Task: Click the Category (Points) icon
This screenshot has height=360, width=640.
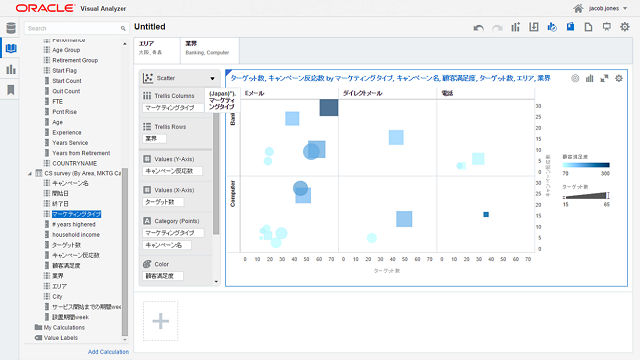Action: click(x=147, y=221)
